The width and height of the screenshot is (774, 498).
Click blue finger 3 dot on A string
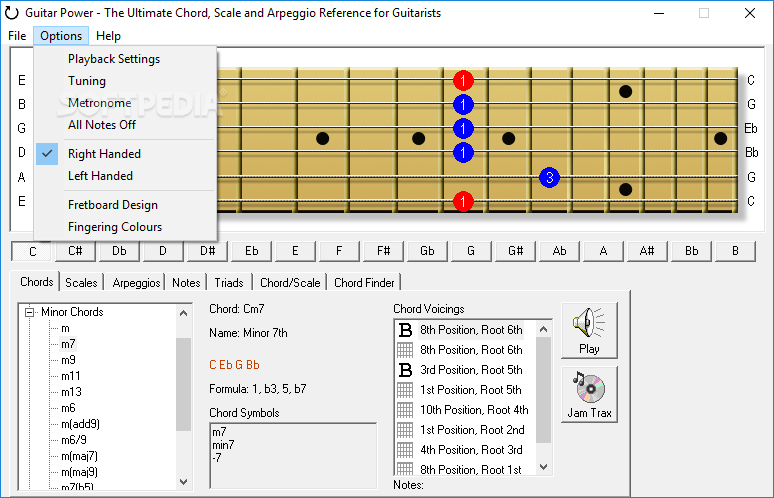pos(549,178)
